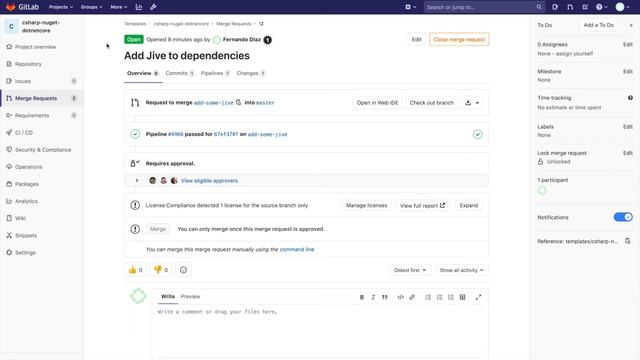Insert a link in comment editor
The image size is (640, 360).
[x=412, y=297]
